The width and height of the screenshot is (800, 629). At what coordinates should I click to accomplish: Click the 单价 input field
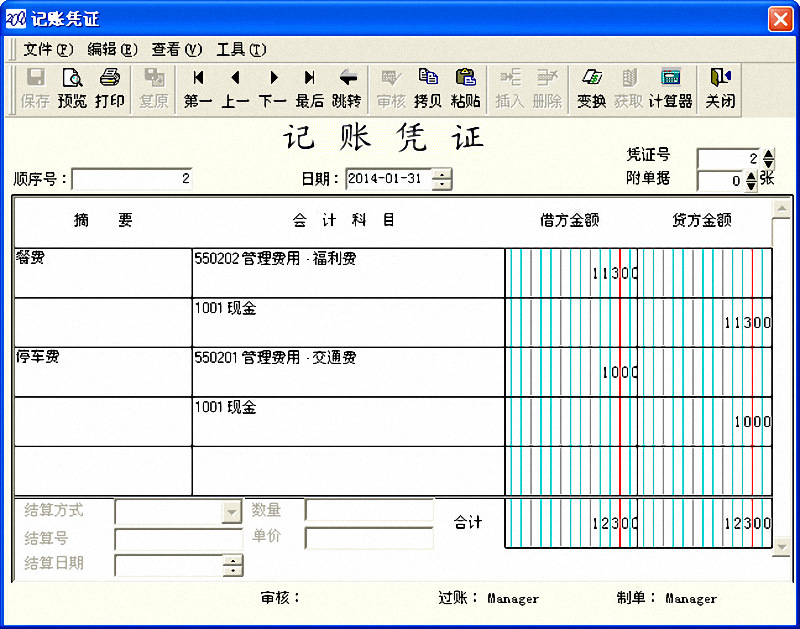(x=369, y=538)
